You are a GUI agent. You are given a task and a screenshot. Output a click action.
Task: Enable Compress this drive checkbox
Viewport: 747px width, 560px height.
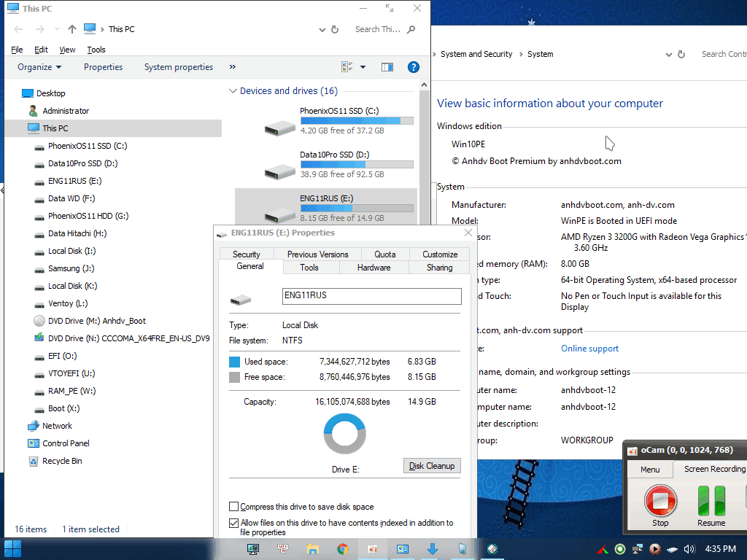[234, 507]
